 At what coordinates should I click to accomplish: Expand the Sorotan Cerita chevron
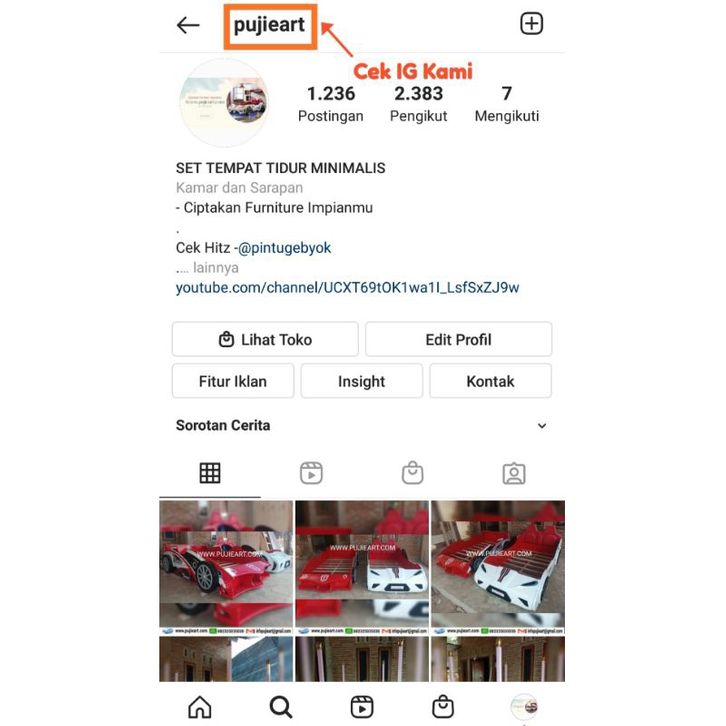[542, 426]
